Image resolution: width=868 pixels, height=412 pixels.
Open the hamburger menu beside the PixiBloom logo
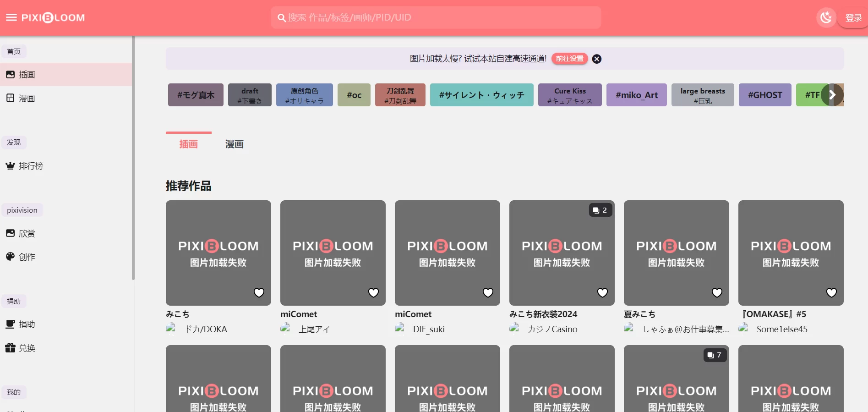[11, 17]
